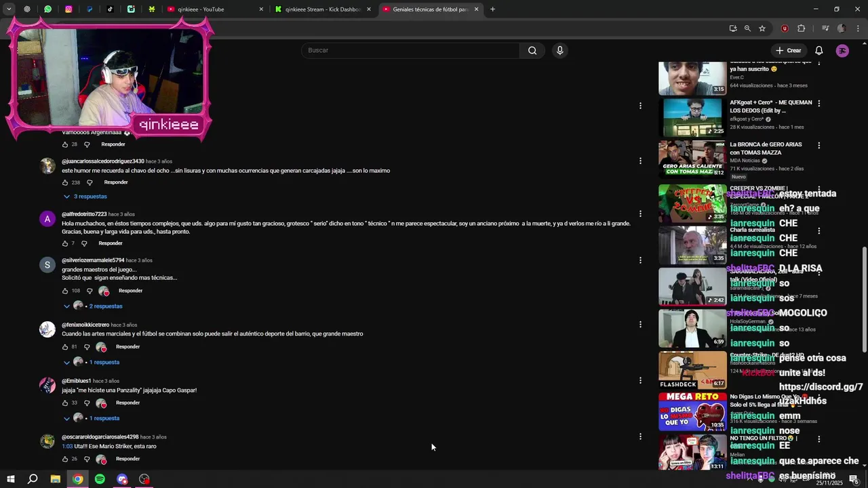Dislike the fenixnoikkicetrero comment
Image resolution: width=868 pixels, height=488 pixels.
(87, 347)
